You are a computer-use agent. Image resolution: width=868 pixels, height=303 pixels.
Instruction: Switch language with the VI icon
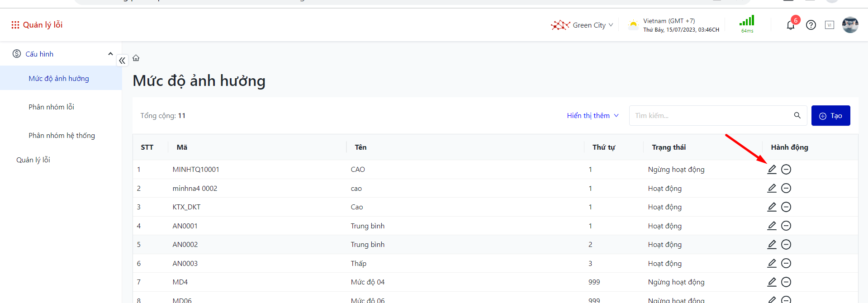click(829, 25)
